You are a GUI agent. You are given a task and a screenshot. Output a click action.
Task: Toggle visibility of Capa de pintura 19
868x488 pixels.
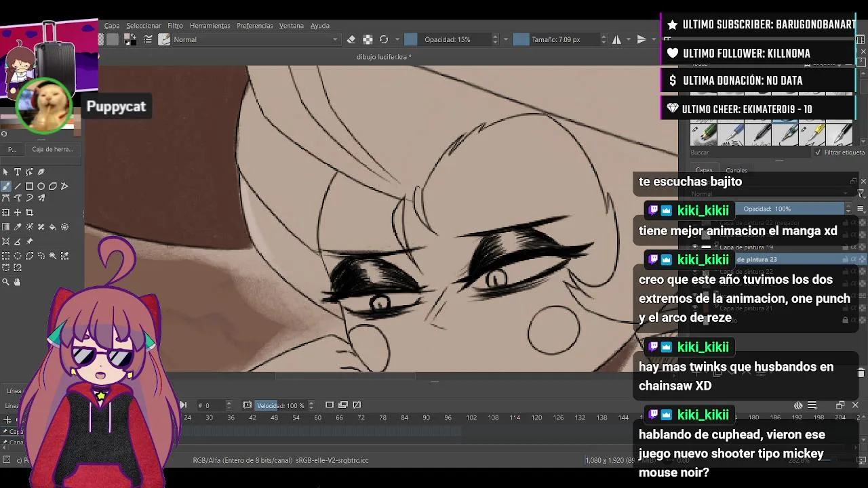[695, 247]
